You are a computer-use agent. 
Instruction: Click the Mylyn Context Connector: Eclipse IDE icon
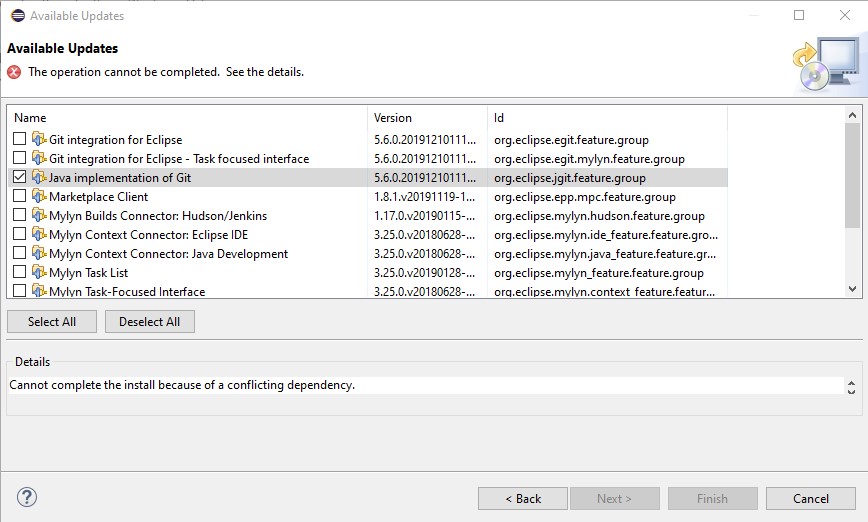39,234
